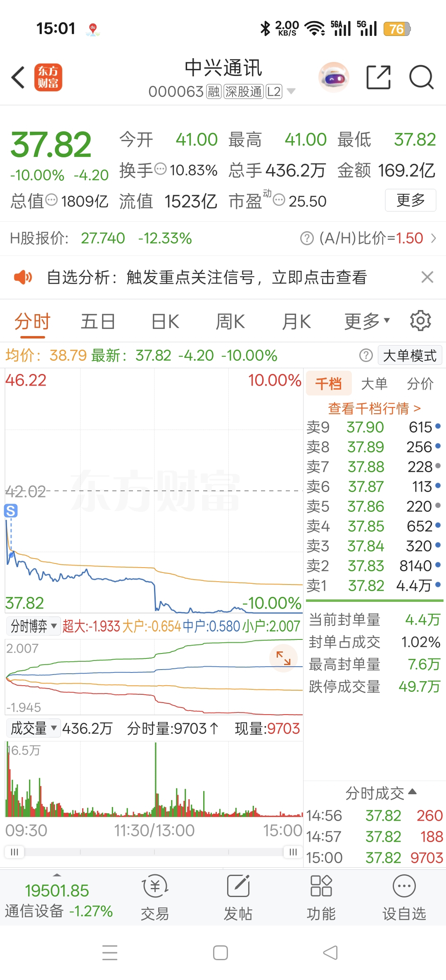Tap the 更多 button for stock details

pos(410,200)
